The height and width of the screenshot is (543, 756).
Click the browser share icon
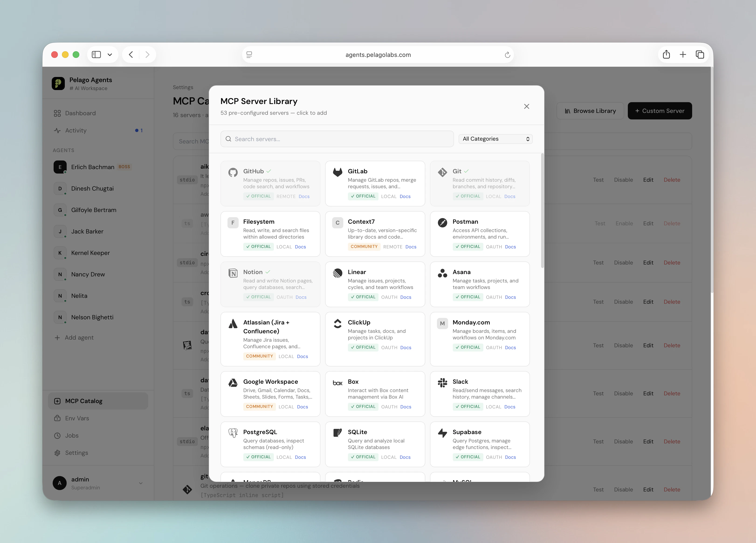[x=666, y=54]
